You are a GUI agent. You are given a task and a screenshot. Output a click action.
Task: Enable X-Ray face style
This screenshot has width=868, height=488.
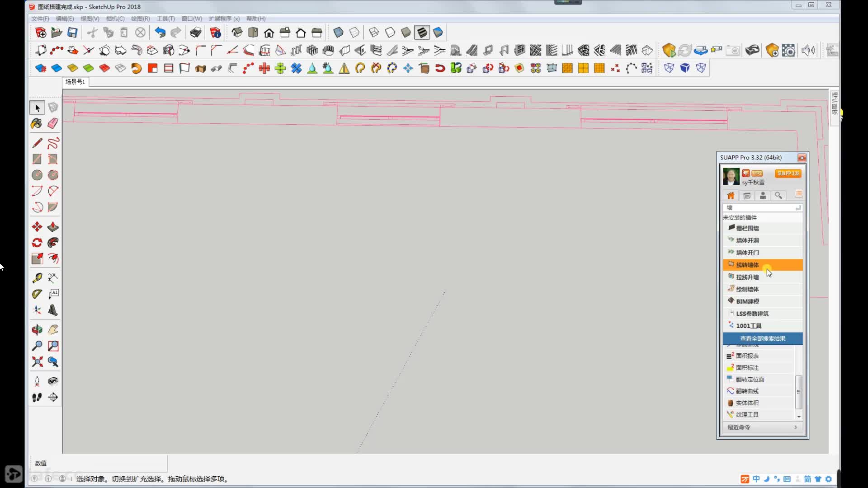(x=338, y=33)
